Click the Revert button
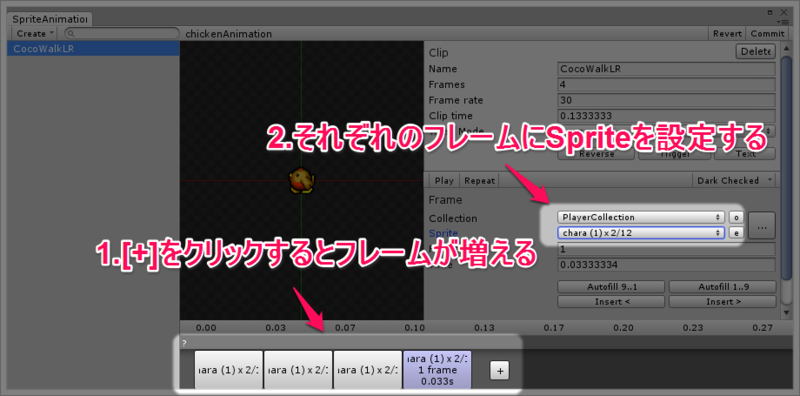The height and width of the screenshot is (396, 800). tap(727, 34)
